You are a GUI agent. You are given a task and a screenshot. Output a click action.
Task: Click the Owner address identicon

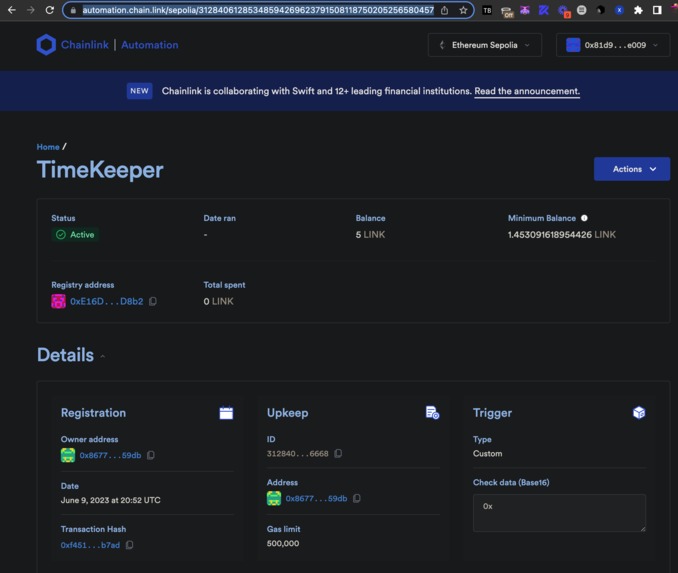click(x=68, y=455)
